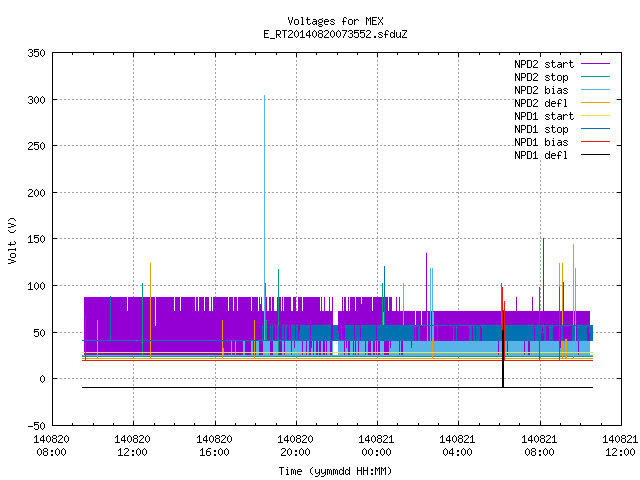Click the y-axis title 'Volt (V)'

12,240
